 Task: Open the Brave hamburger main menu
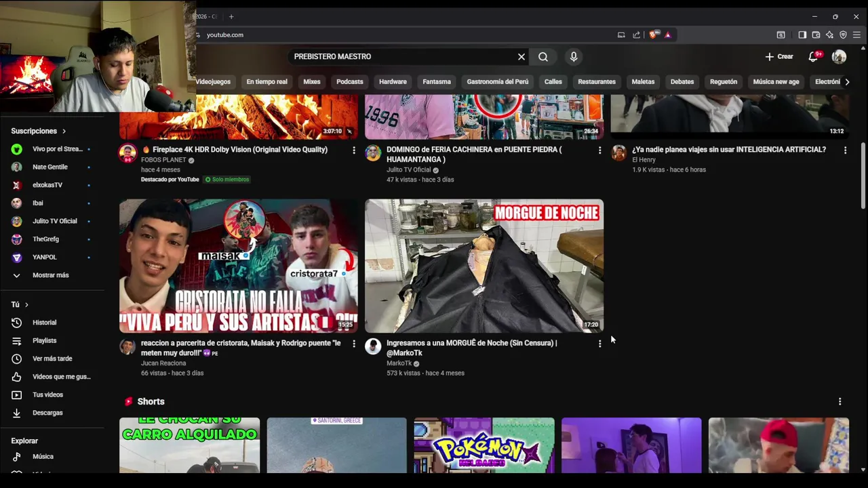[x=856, y=35]
